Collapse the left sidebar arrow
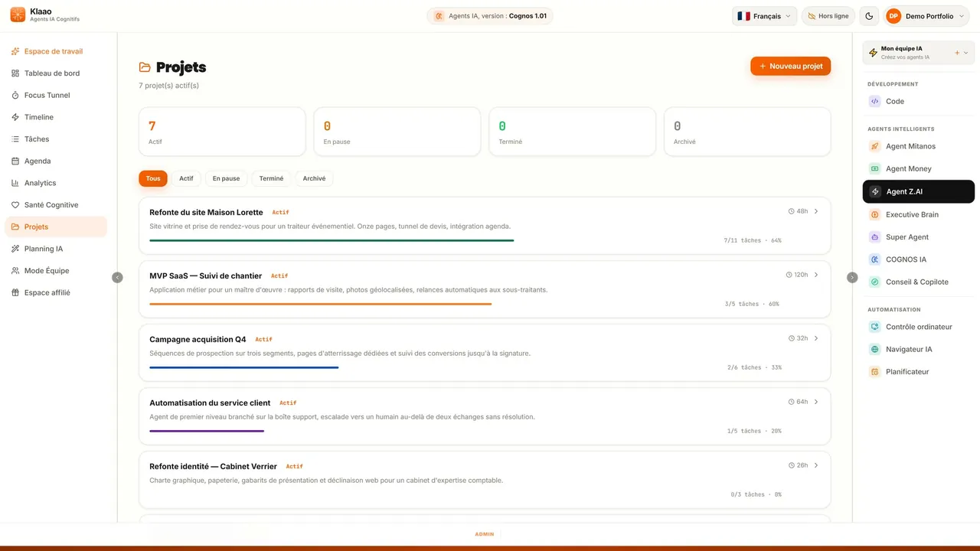 point(117,277)
